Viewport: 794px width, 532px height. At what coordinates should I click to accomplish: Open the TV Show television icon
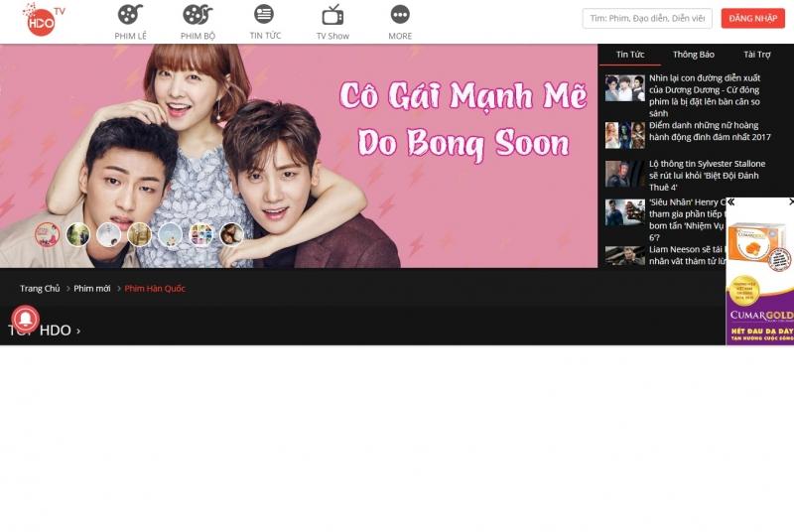pos(332,15)
